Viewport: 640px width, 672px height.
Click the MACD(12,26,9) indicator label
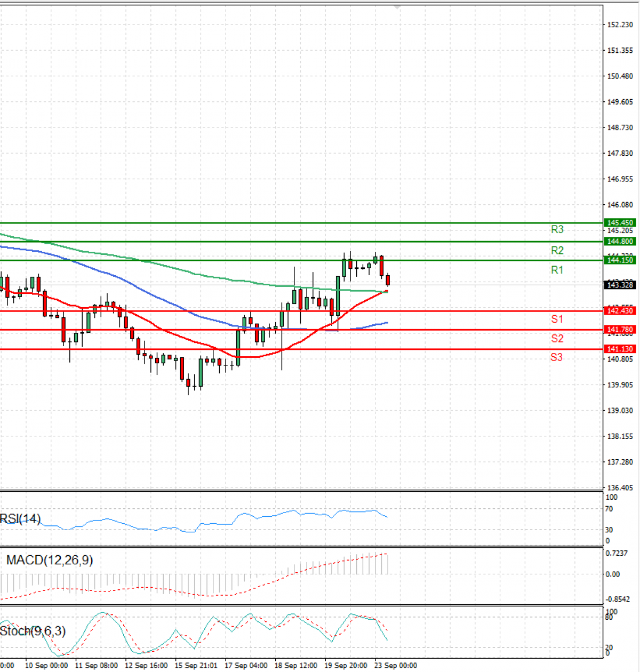[49, 560]
